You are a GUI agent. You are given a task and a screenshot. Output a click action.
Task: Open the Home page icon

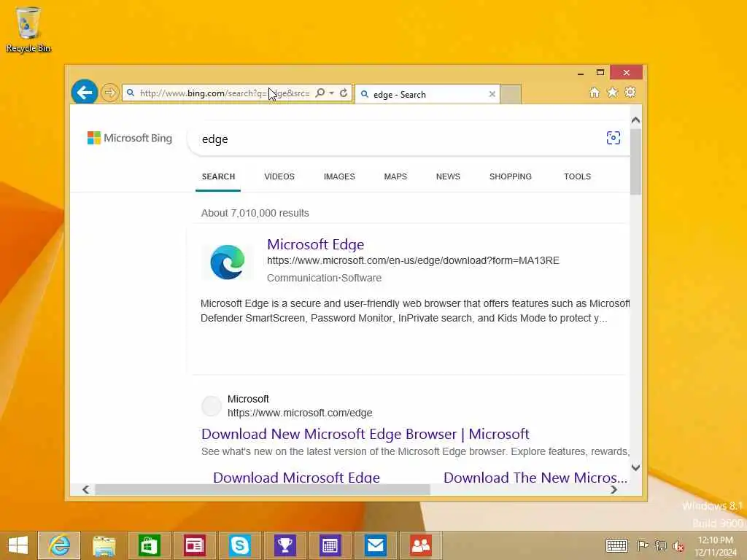[594, 93]
